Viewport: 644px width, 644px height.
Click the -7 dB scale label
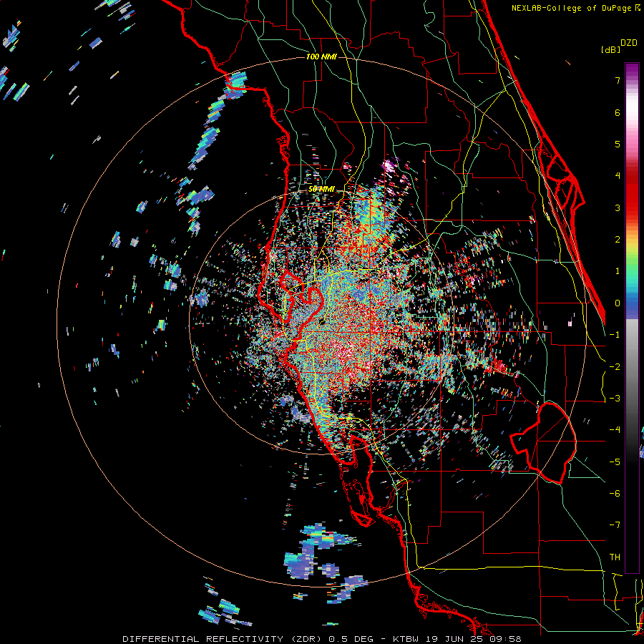click(x=615, y=525)
